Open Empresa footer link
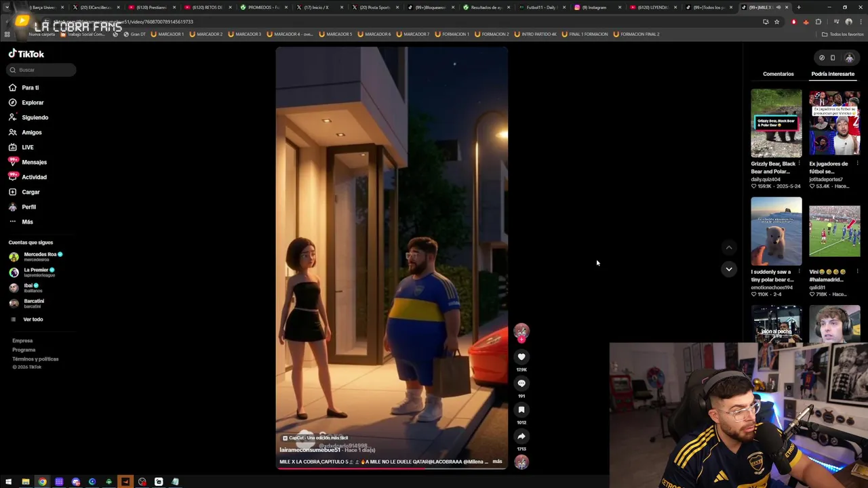This screenshot has width=868, height=488. tap(22, 341)
